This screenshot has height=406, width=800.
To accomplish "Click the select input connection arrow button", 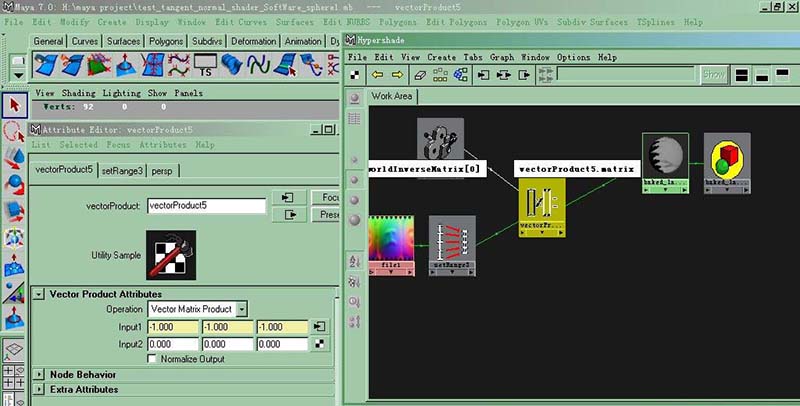I will [289, 197].
